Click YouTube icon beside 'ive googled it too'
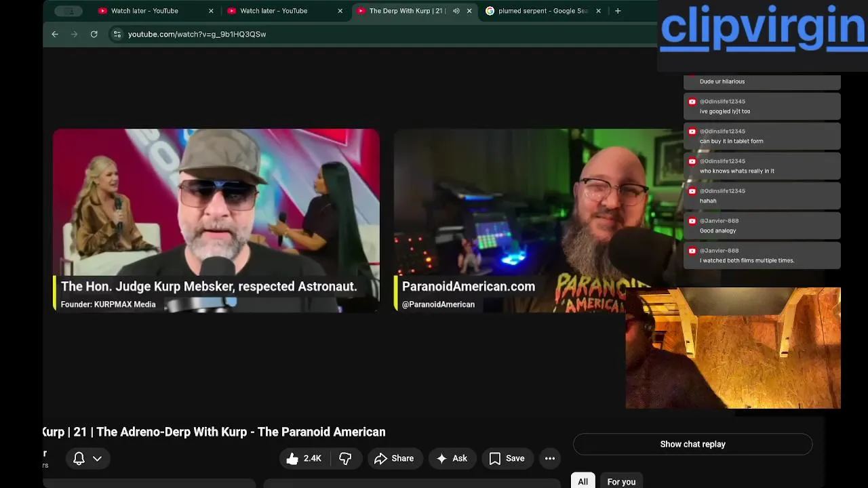This screenshot has height=488, width=868. [692, 102]
